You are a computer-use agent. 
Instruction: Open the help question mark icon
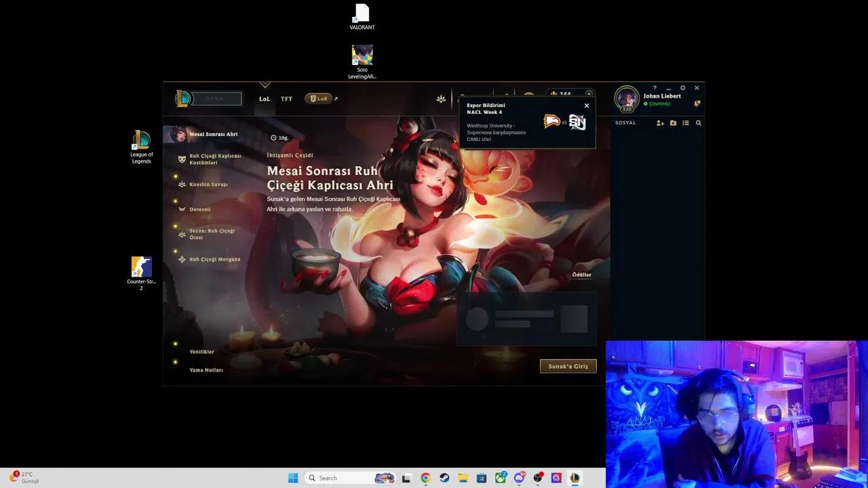tap(654, 88)
